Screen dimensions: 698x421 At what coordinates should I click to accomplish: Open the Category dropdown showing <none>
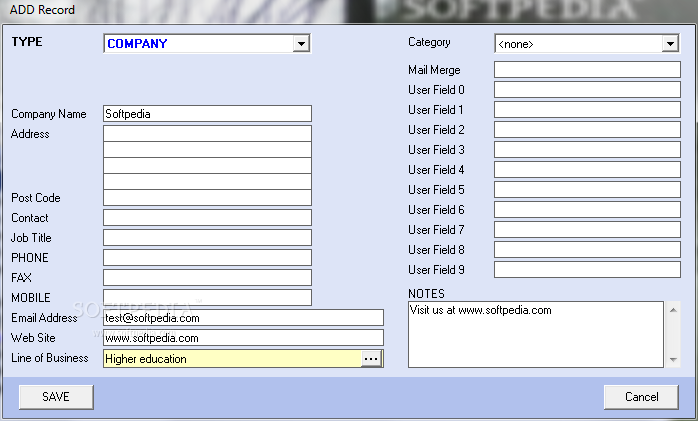click(x=587, y=44)
